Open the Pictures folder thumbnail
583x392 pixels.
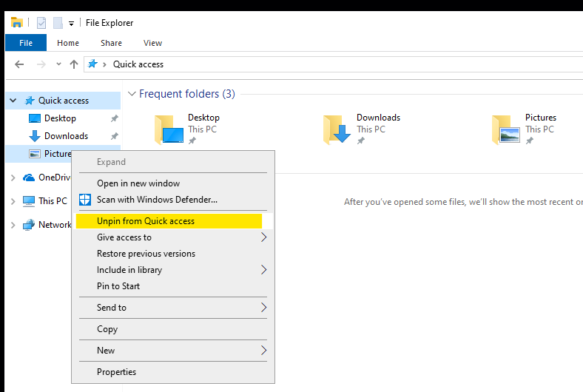(506, 129)
